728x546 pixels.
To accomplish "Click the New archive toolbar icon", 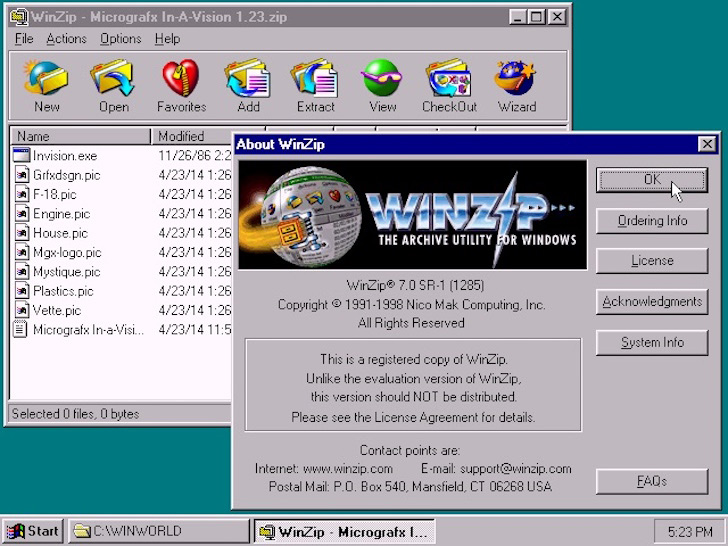I will (46, 86).
